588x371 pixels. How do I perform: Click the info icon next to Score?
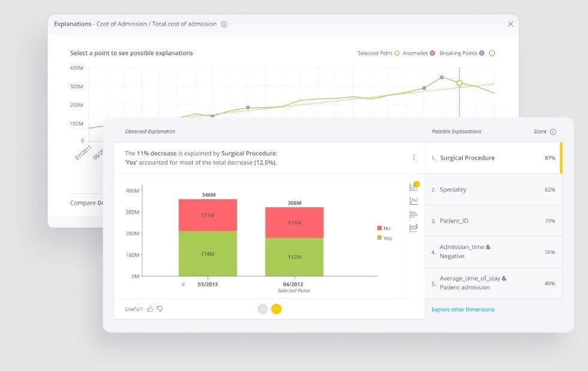553,131
